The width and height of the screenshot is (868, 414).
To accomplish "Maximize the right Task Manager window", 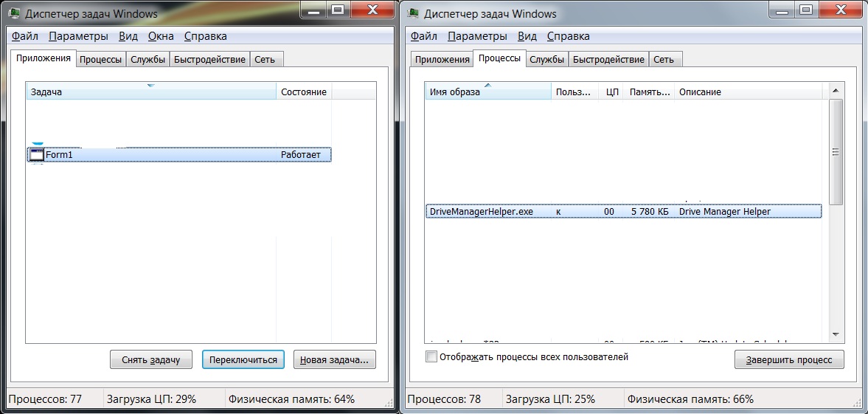I will pyautogui.click(x=805, y=10).
